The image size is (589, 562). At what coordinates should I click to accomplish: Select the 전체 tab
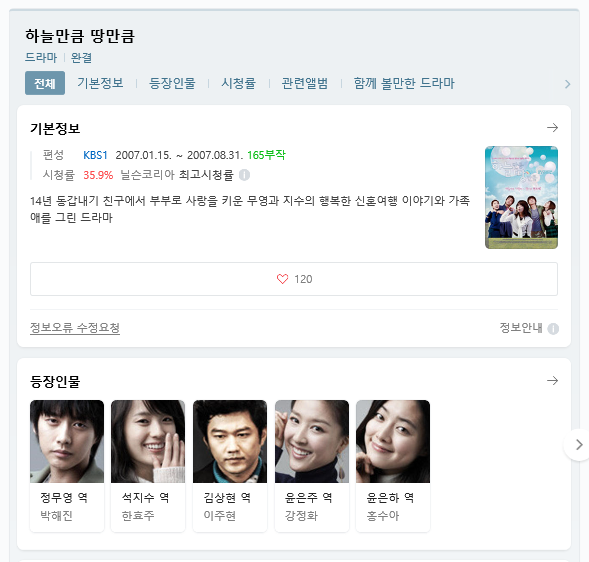point(45,83)
